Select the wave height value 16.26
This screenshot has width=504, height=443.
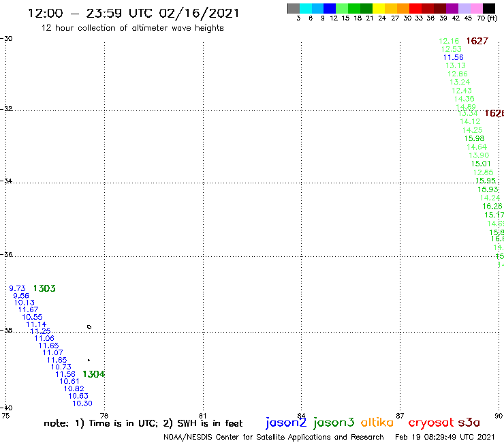click(x=492, y=207)
